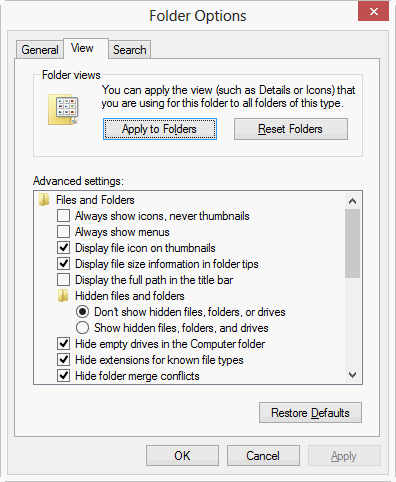Click the advanced settings scrollbar thumb
The height and width of the screenshot is (482, 396).
pos(352,244)
